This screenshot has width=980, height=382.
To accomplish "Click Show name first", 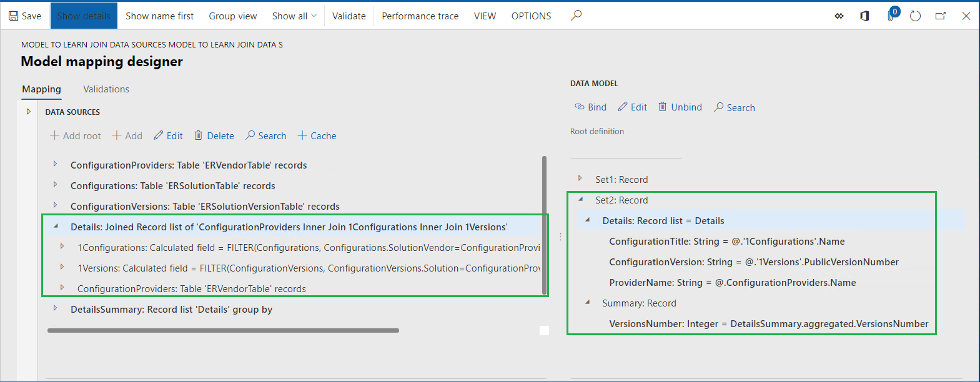I will click(160, 16).
